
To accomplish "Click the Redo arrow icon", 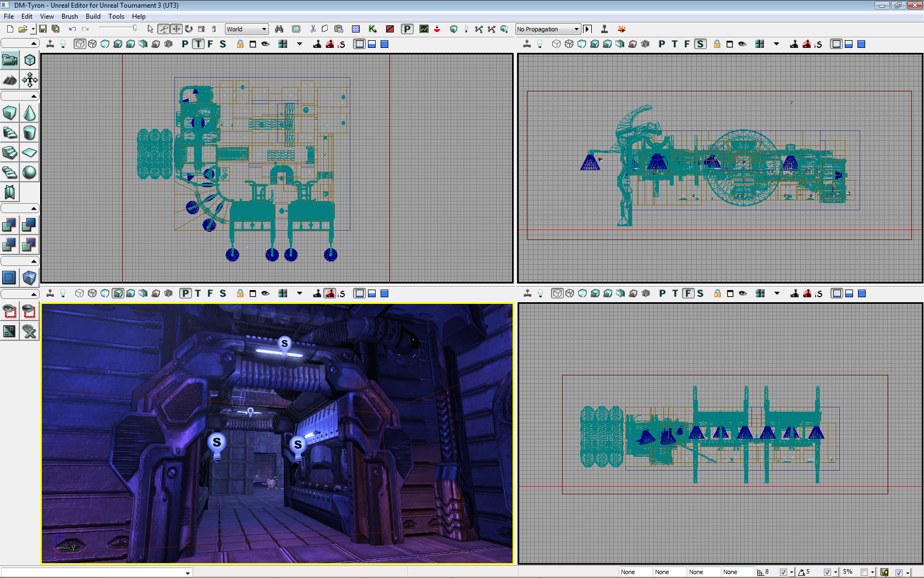I will click(x=85, y=29).
